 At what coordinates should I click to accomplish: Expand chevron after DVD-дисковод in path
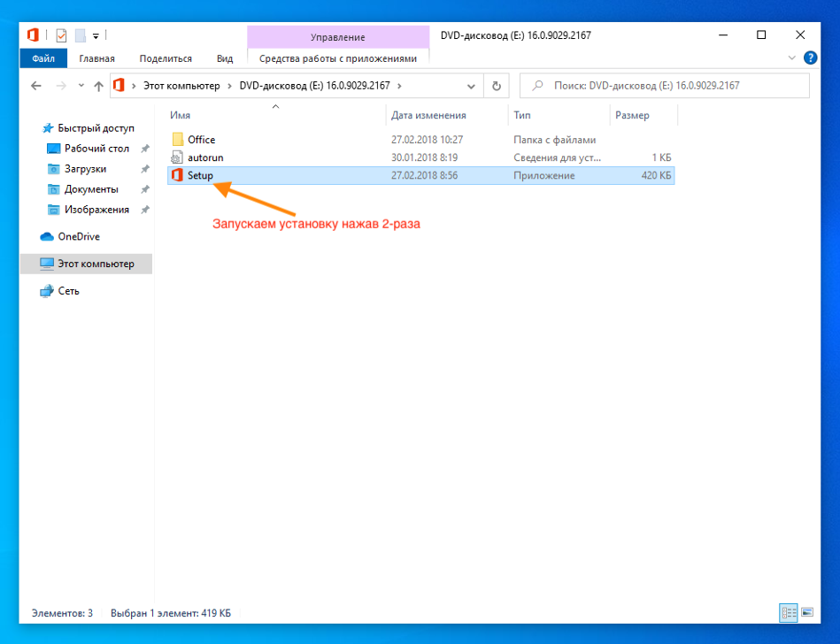click(400, 86)
